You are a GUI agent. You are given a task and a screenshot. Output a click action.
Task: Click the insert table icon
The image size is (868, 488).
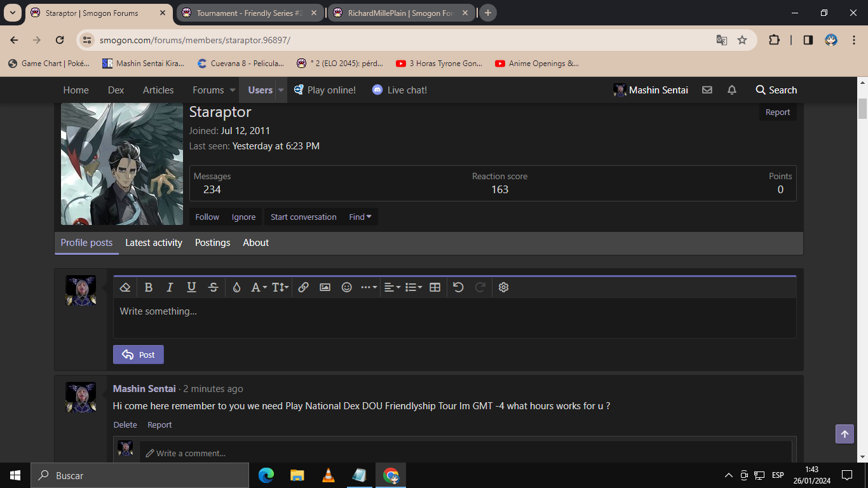(435, 287)
